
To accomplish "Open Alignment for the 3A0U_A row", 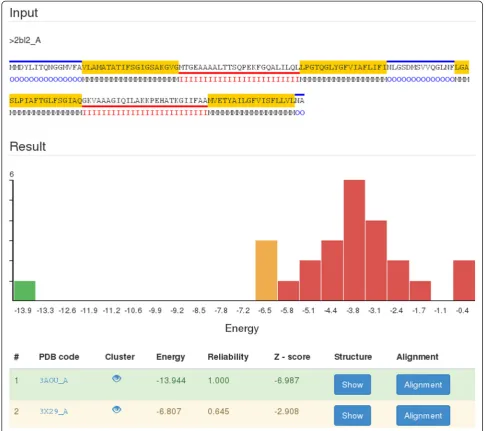I will [x=423, y=384].
